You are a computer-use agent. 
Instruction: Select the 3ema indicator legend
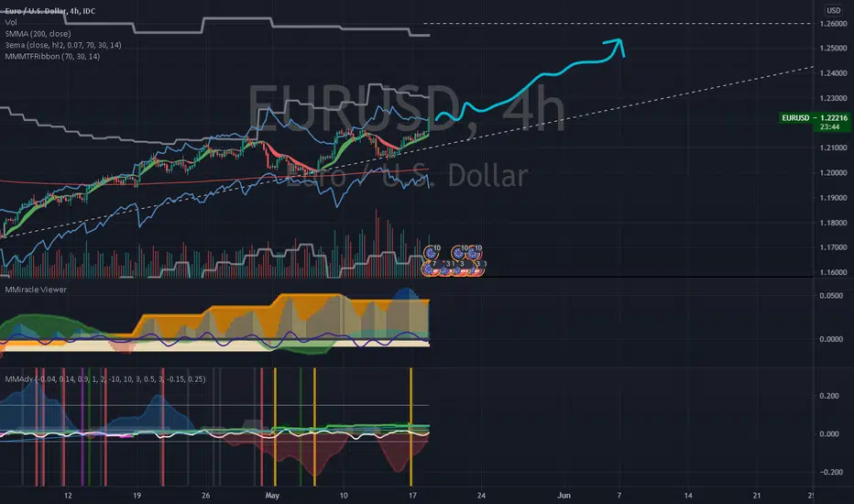(x=63, y=45)
